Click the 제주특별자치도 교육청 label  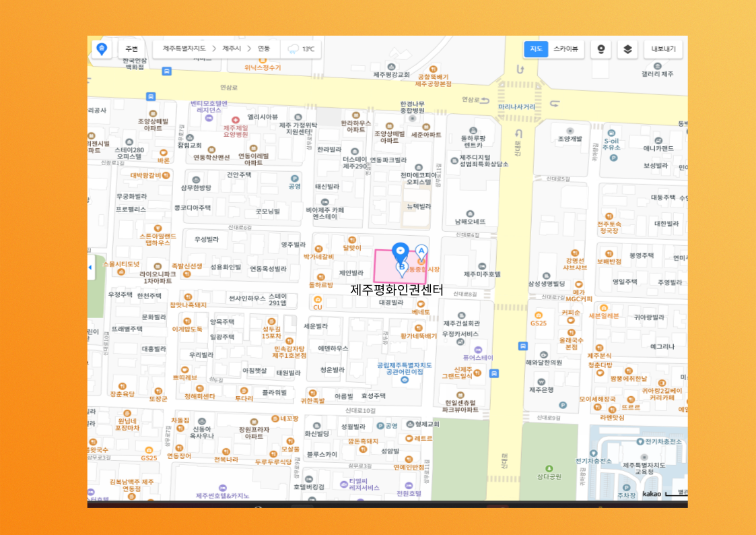click(x=644, y=468)
